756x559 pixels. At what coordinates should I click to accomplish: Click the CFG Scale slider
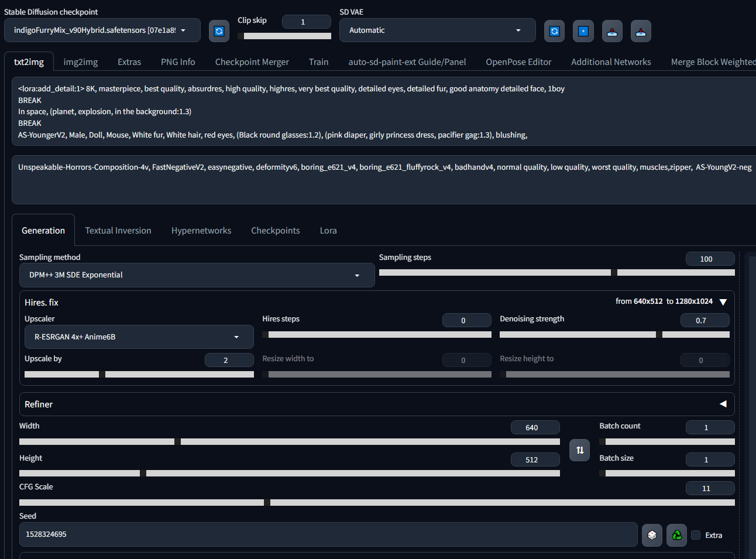tap(377, 502)
